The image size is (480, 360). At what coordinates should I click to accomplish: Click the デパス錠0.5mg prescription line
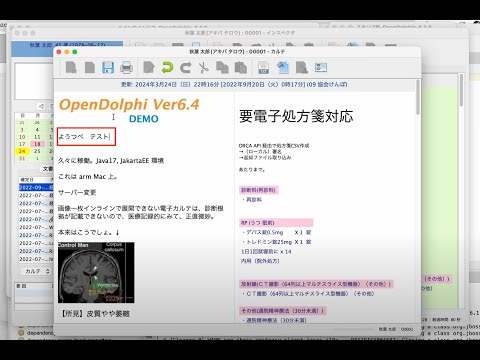tap(276, 232)
